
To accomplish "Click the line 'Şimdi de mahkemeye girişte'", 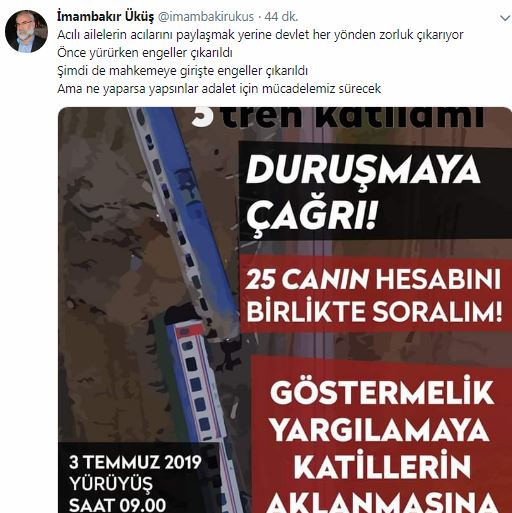I will (182, 71).
